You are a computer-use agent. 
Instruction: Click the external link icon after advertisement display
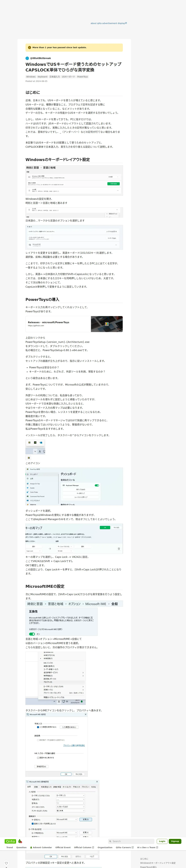(x=126, y=23)
